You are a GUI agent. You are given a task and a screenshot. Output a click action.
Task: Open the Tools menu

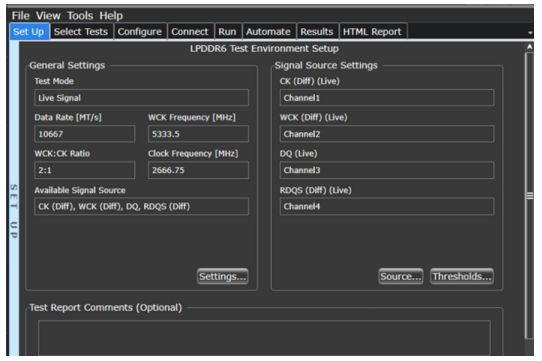(80, 16)
